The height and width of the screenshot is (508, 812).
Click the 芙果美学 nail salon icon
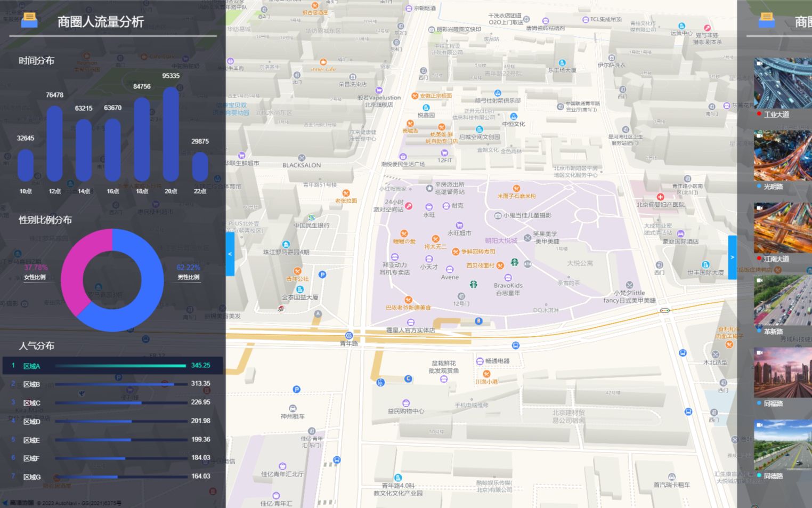click(527, 238)
